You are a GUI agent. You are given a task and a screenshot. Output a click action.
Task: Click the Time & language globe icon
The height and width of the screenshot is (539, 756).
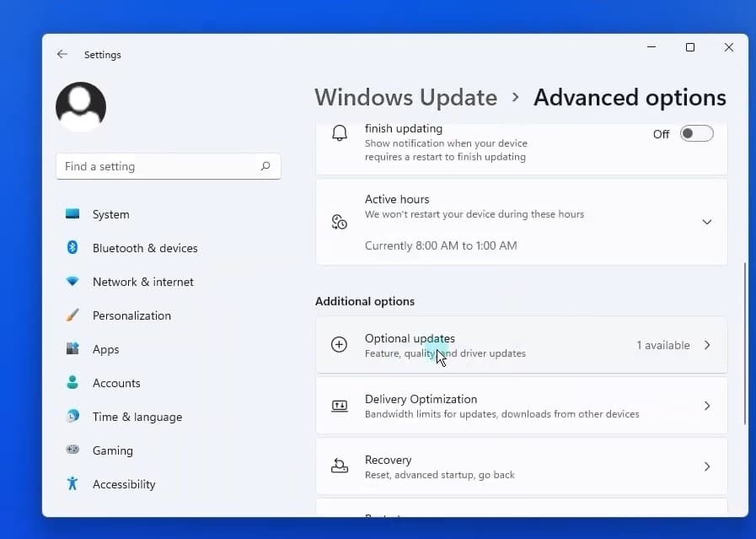point(72,416)
